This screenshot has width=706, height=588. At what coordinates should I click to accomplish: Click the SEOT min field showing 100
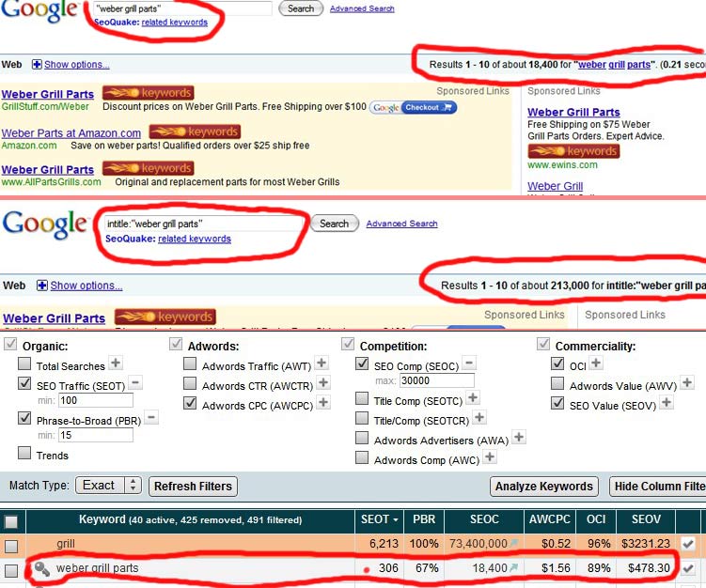(96, 400)
